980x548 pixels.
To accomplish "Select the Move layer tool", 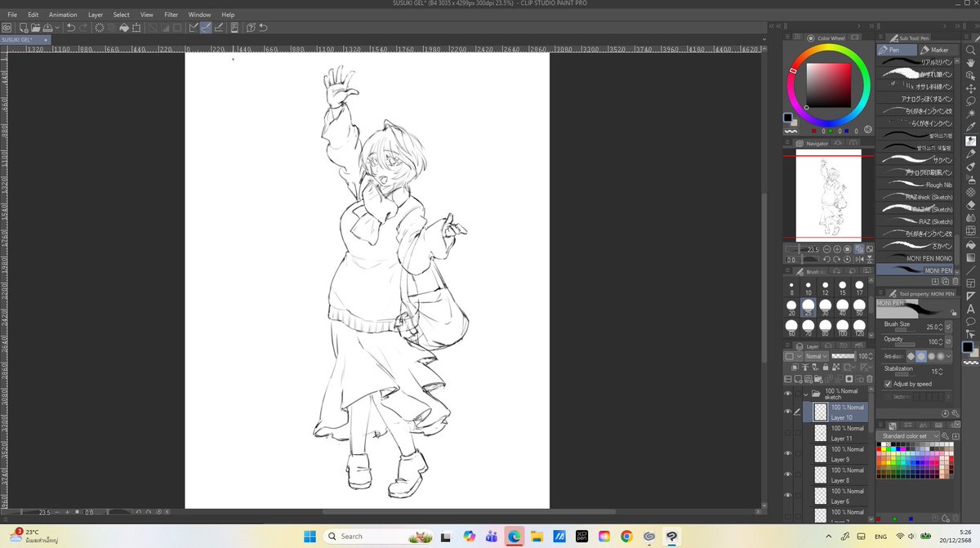I will (x=970, y=88).
